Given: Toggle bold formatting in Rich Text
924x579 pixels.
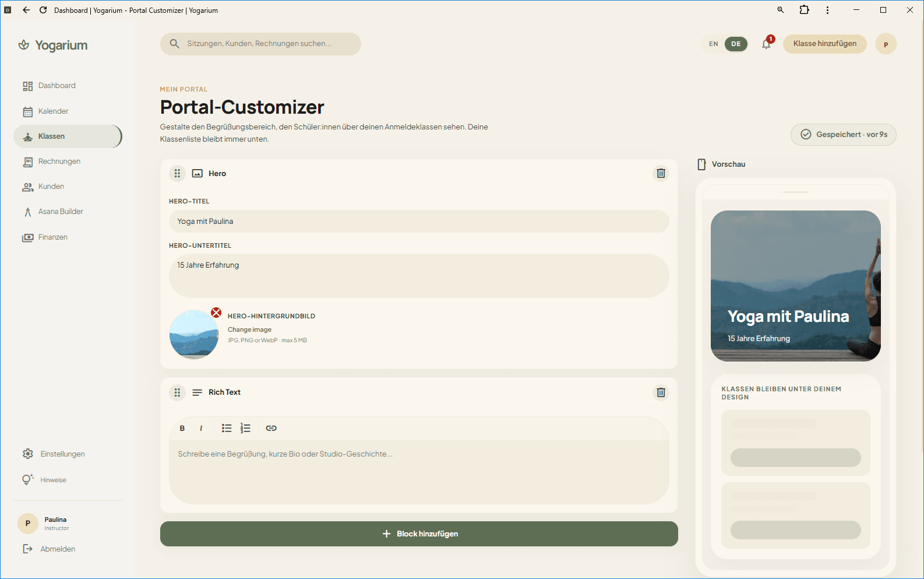Looking at the screenshot, I should tap(182, 428).
